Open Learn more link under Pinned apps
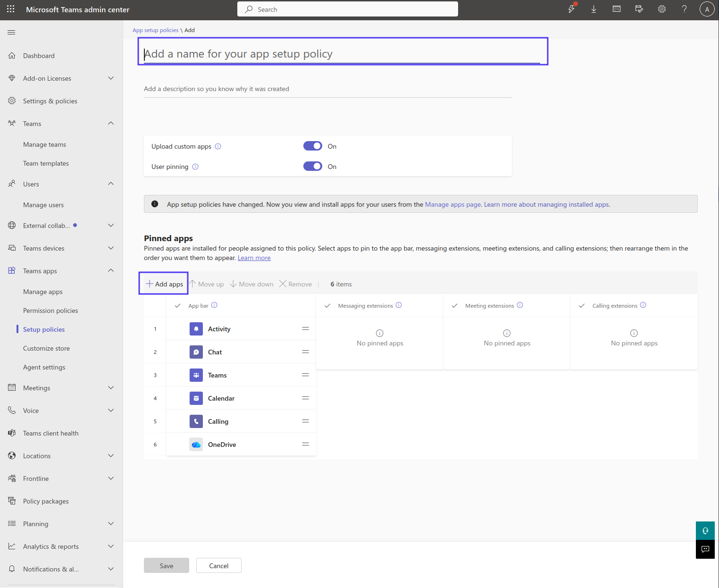Viewport: 719px width, 588px height. point(254,258)
